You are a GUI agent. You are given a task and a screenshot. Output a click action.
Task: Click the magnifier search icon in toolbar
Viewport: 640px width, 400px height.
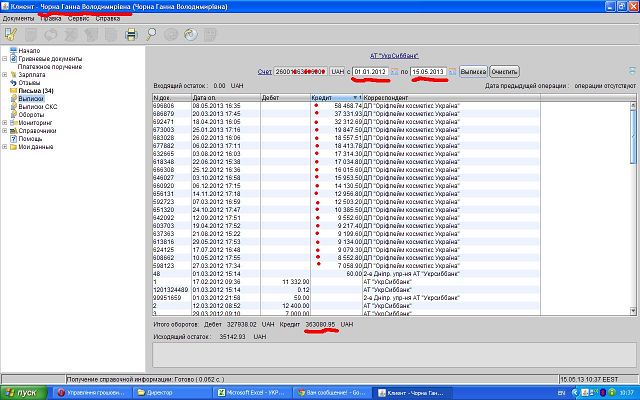coord(151,34)
